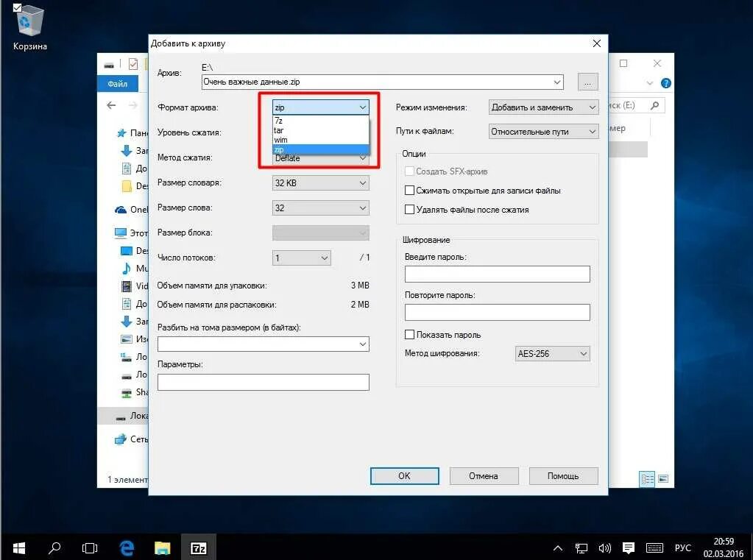Open Файл tab in Explorer
The height and width of the screenshot is (560, 753).
coord(118,84)
